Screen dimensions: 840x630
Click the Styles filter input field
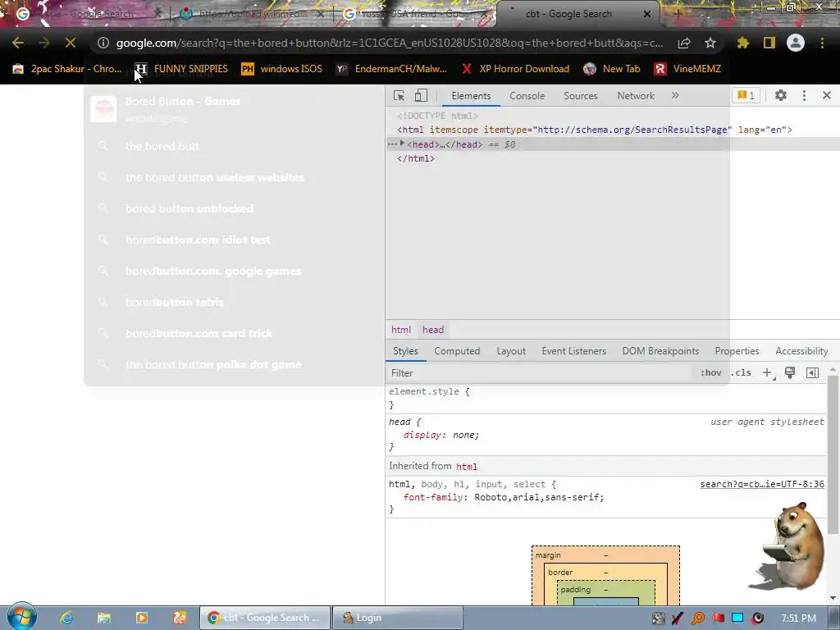coord(540,373)
